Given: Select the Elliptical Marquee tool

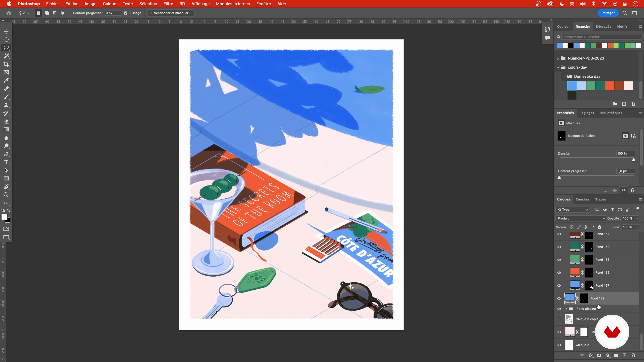Looking at the screenshot, I should tap(6, 40).
